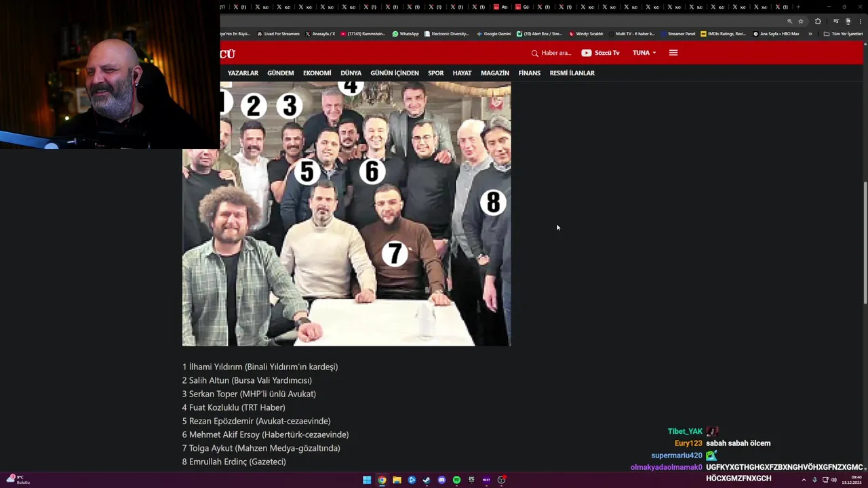868x488 pixels.
Task: Click the Haber ara search field
Action: [556, 53]
